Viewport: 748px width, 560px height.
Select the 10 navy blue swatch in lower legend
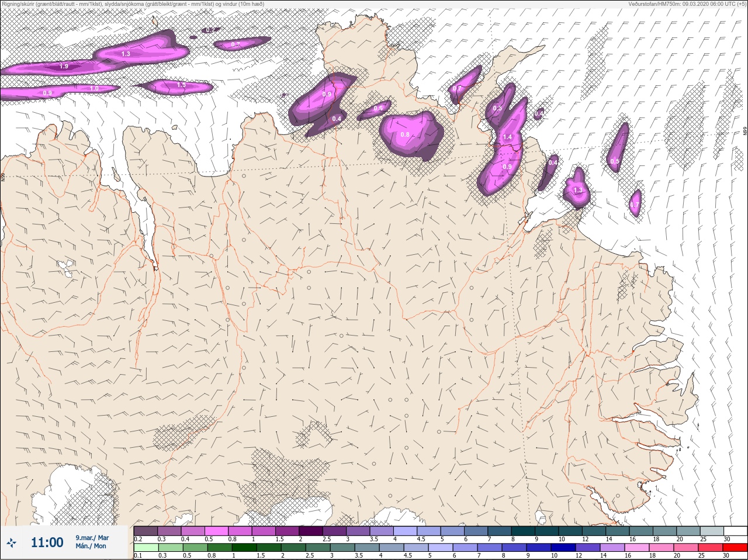(563, 547)
